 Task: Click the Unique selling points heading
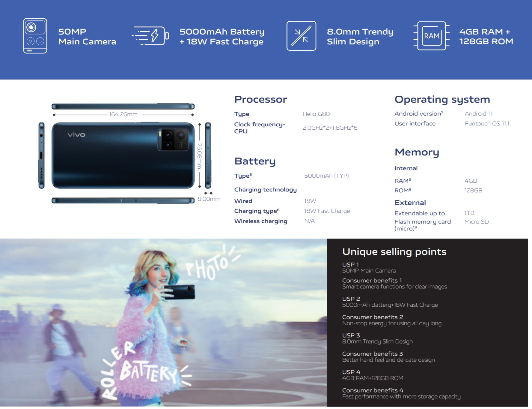click(x=394, y=252)
